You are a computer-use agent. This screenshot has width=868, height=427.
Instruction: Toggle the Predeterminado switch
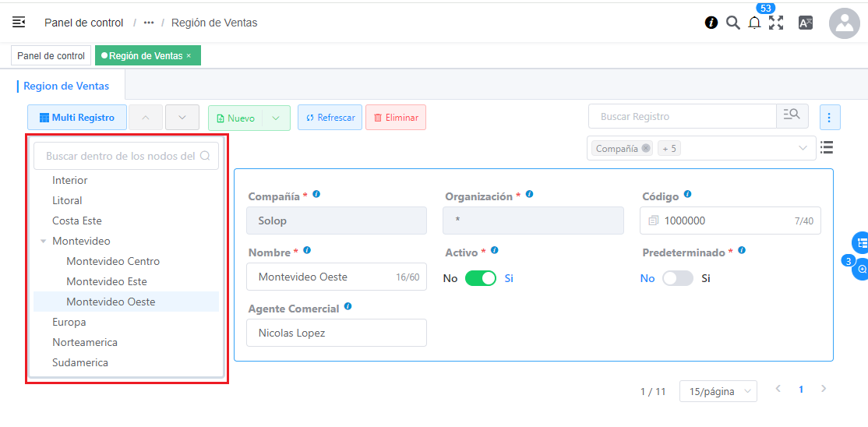[677, 278]
